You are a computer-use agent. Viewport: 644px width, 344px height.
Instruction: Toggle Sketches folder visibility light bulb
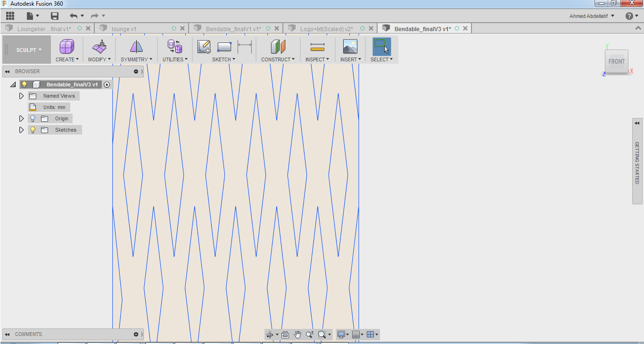pos(33,130)
